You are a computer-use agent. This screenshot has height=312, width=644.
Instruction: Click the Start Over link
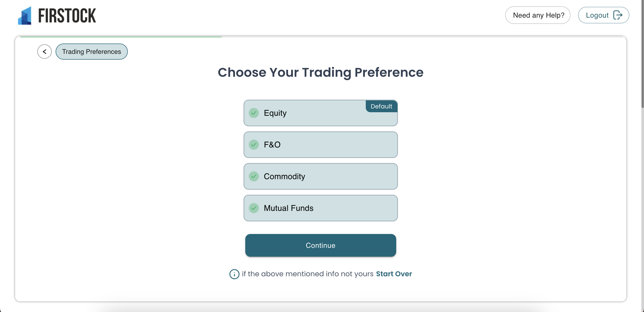(394, 274)
